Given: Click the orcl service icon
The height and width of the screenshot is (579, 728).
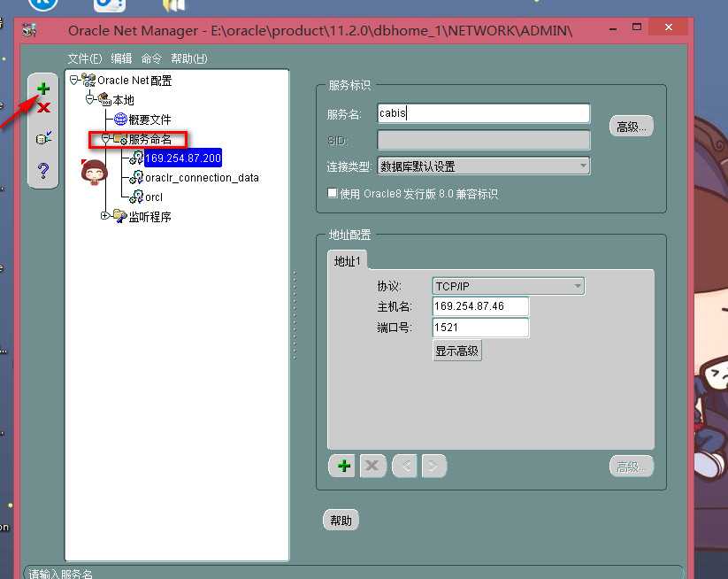Looking at the screenshot, I should click(x=136, y=197).
